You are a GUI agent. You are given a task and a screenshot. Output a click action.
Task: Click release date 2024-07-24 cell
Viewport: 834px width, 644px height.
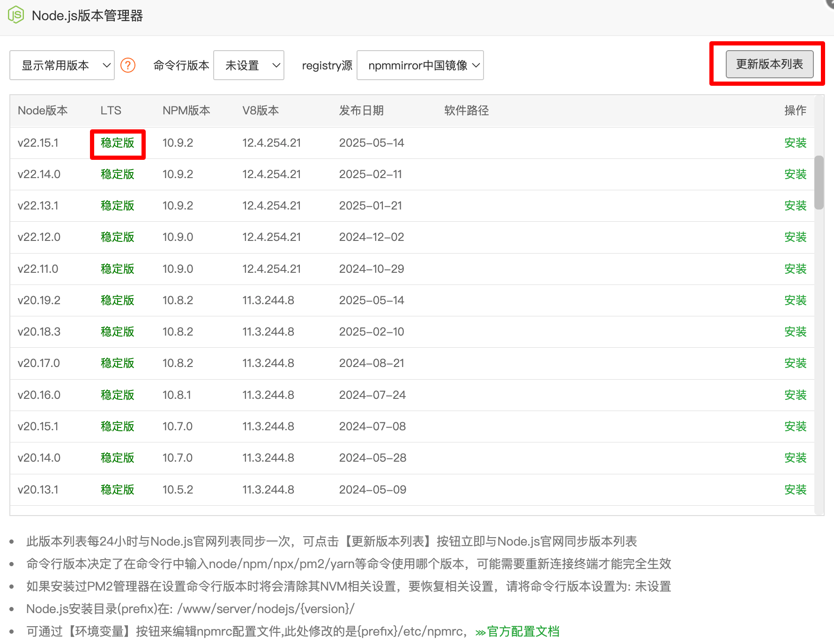pos(372,395)
